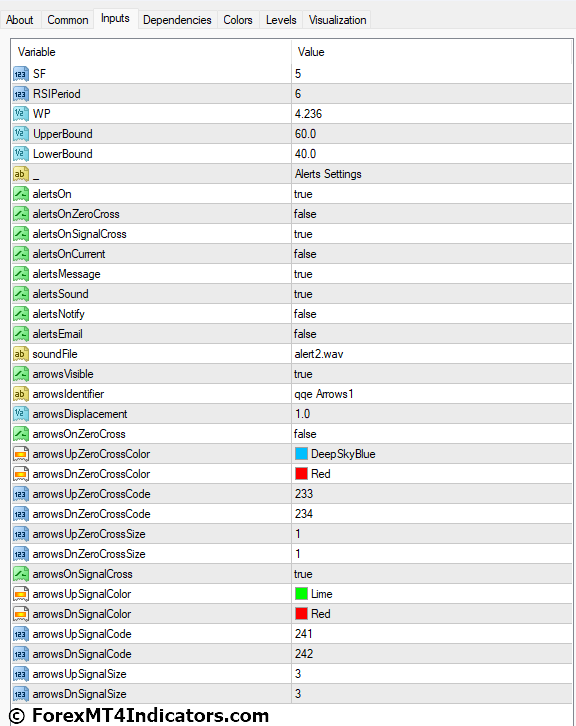
Task: Click the integer icon beside arrowsDnSignalSize
Action: [21, 694]
